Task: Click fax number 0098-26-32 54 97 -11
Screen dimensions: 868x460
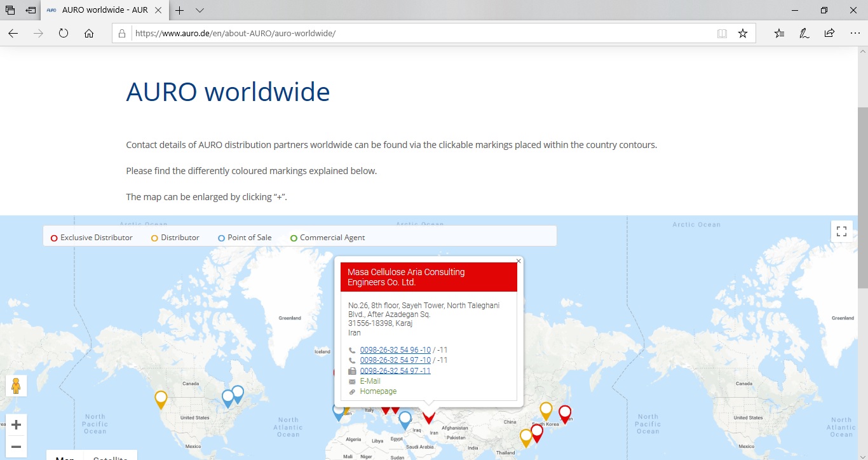Action: click(395, 370)
